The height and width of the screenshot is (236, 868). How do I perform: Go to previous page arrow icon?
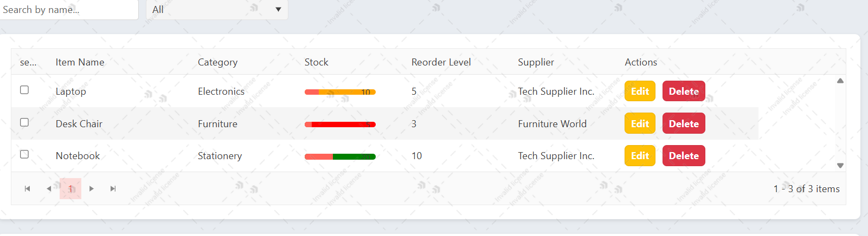point(49,189)
